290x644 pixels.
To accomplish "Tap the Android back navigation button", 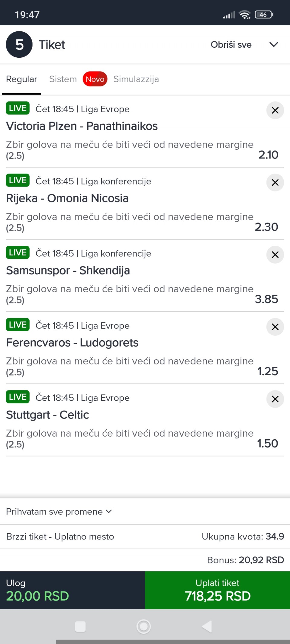I will [207, 626].
